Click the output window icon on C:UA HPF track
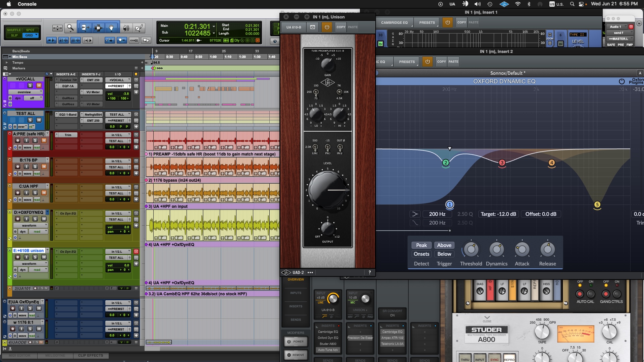This screenshot has height=362, width=644. point(136,187)
